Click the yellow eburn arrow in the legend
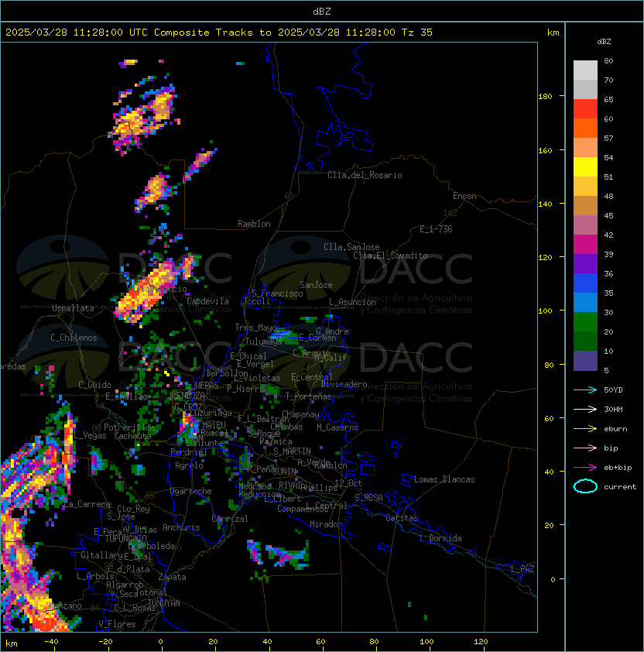The image size is (644, 652). tap(585, 429)
